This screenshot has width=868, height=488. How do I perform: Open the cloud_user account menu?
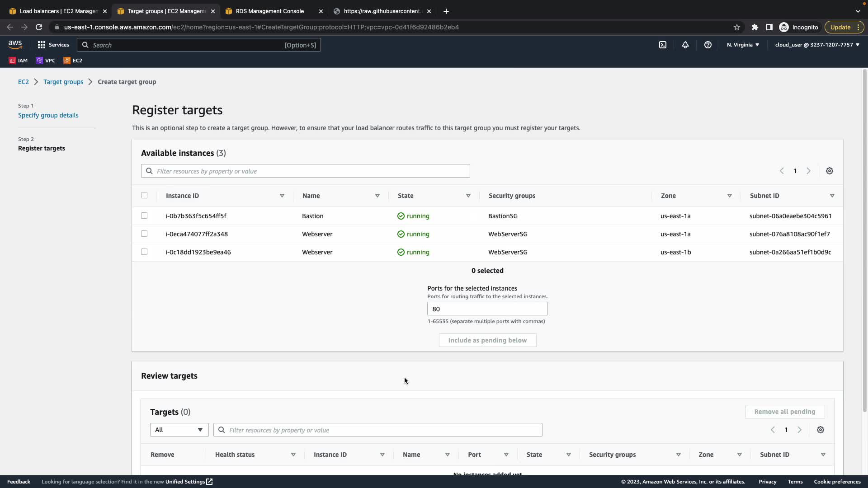tap(817, 45)
